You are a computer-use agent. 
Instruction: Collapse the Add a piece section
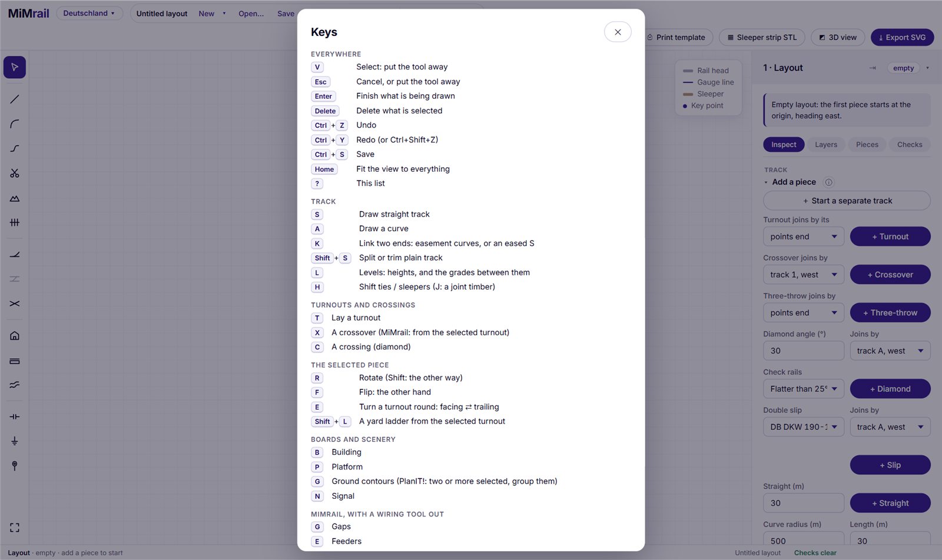click(766, 182)
